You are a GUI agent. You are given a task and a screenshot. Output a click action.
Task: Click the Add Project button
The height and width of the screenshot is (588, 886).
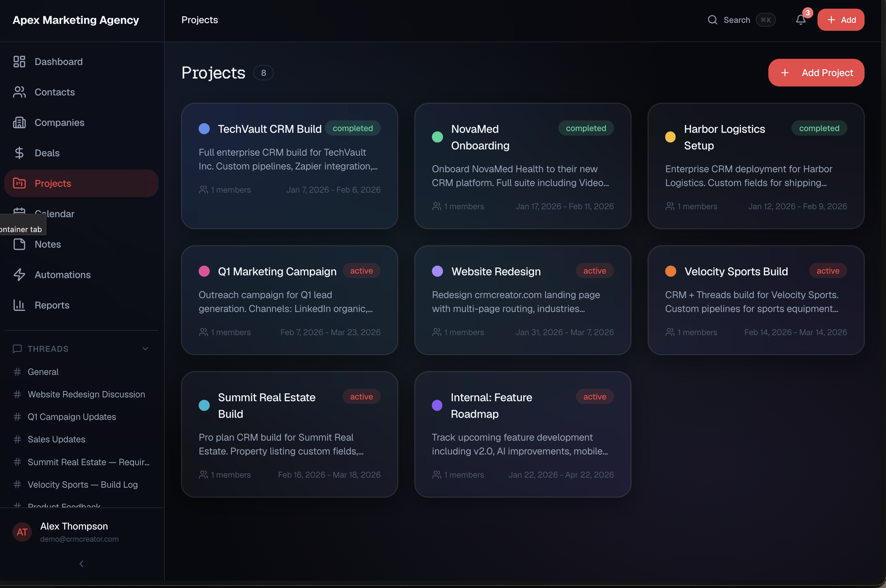click(816, 72)
